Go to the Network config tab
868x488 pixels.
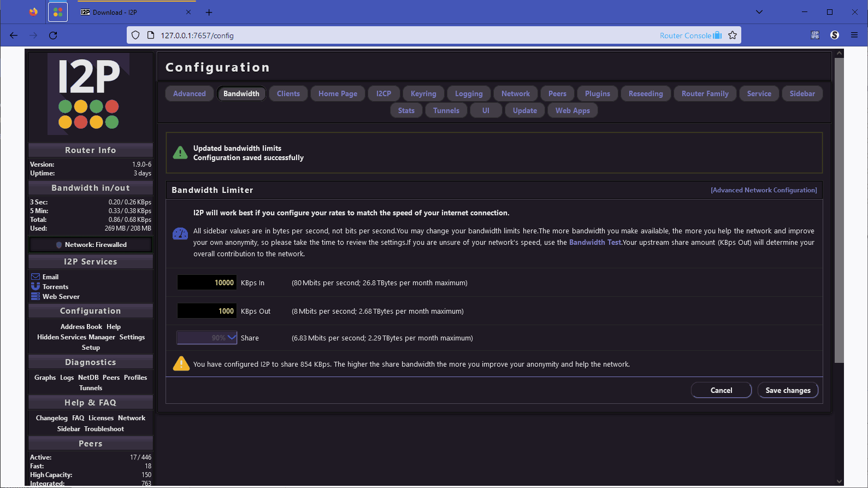coord(516,93)
